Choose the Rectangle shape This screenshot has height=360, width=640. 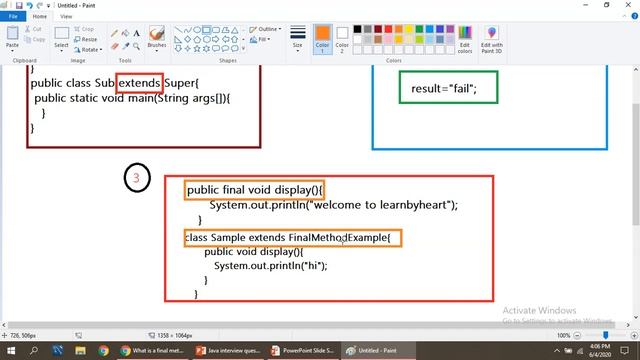point(207,30)
